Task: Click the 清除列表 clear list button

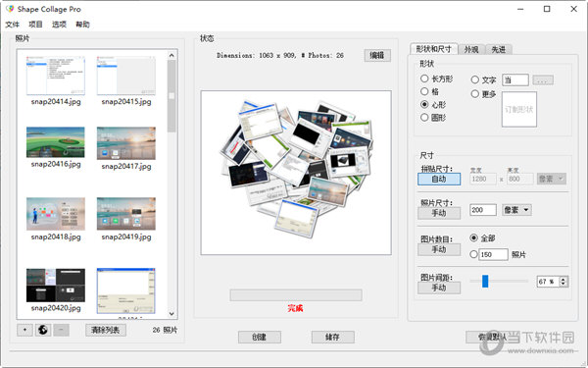Action: [x=106, y=330]
